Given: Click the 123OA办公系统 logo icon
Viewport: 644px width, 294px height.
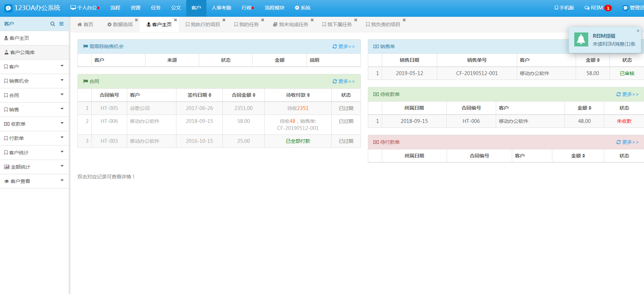Looking at the screenshot, I should pos(8,8).
